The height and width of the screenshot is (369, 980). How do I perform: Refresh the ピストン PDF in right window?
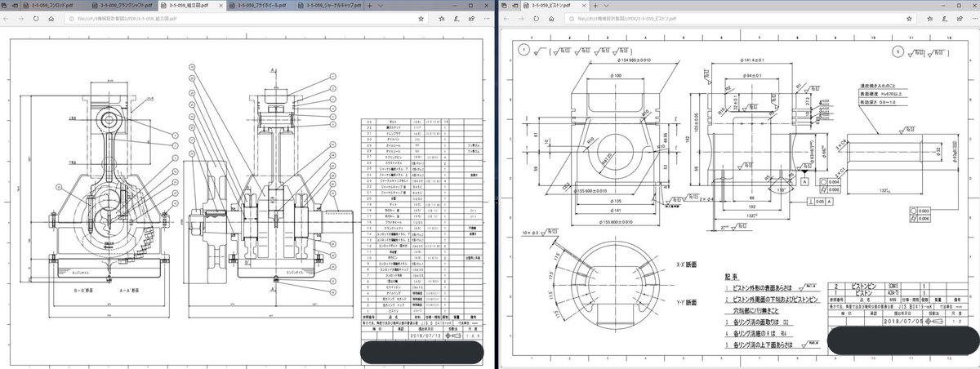tap(536, 18)
